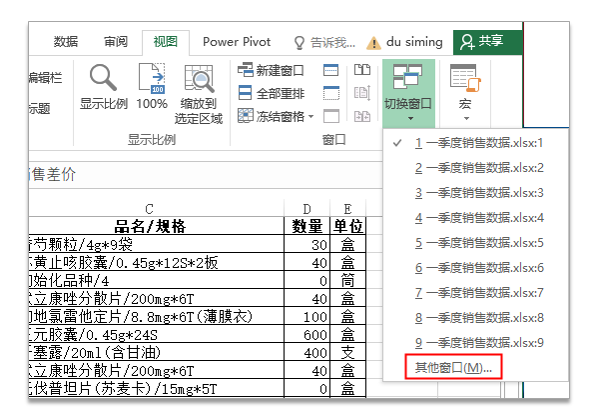This screenshot has height=414, width=603.
Task: Switch to the 数据 ribbon tab
Action: point(66,42)
